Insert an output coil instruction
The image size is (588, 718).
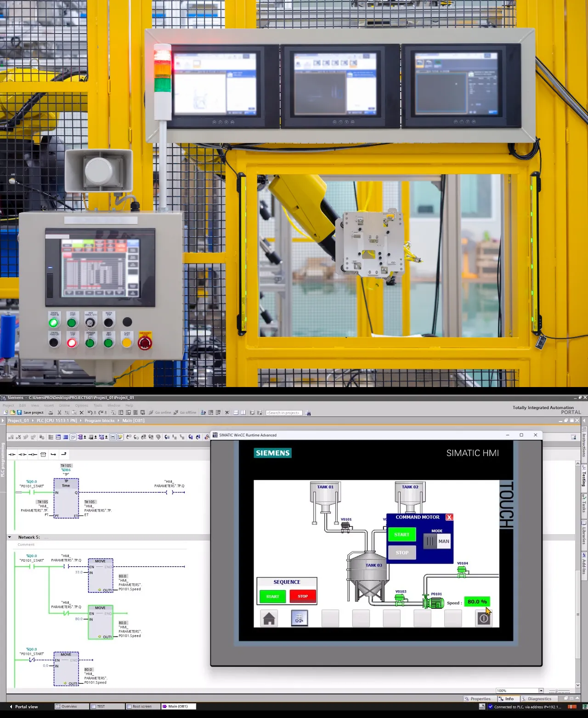[33, 455]
